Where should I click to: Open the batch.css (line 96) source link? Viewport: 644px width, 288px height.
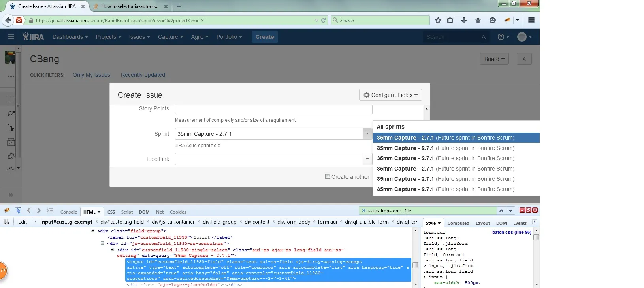coord(512,232)
